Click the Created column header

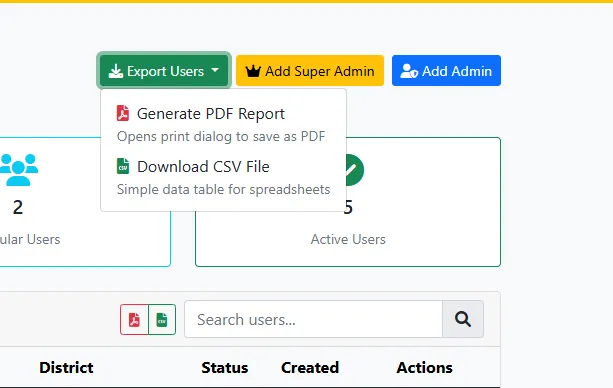point(310,368)
